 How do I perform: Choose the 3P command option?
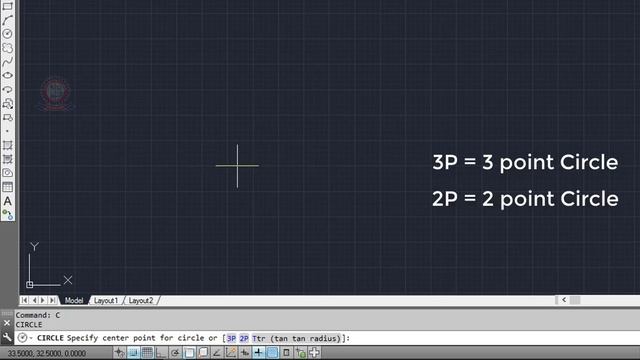click(x=231, y=338)
